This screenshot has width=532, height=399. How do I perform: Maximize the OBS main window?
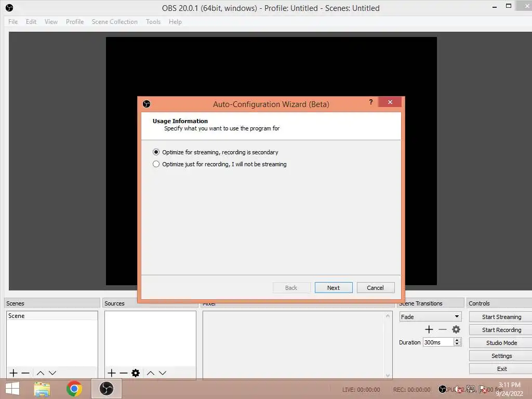click(508, 6)
